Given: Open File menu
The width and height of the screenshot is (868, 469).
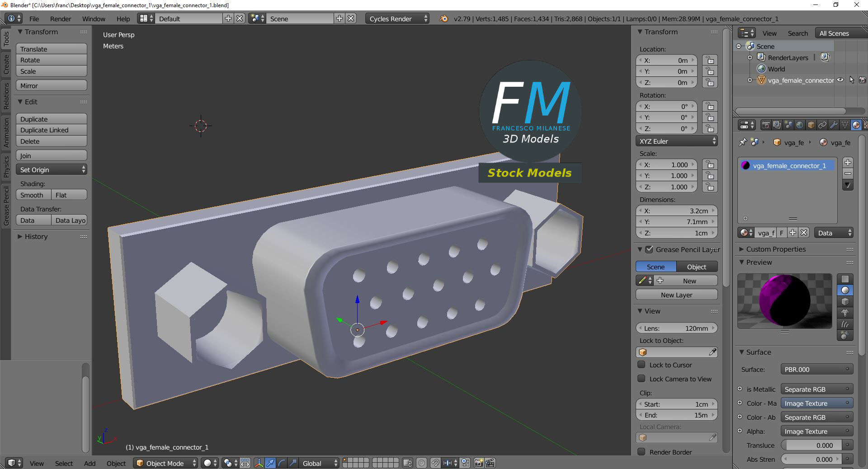Looking at the screenshot, I should click(34, 19).
